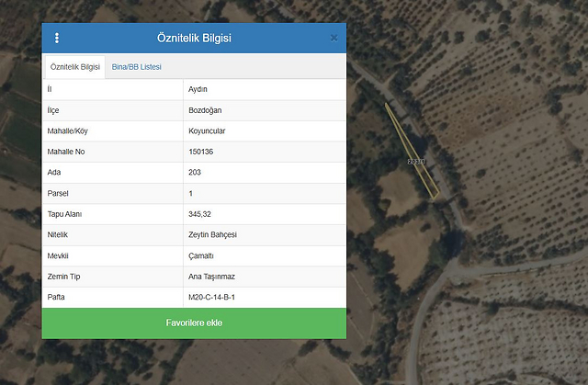Click the Mahalle No value 150136
The width and height of the screenshot is (588, 385).
click(200, 152)
